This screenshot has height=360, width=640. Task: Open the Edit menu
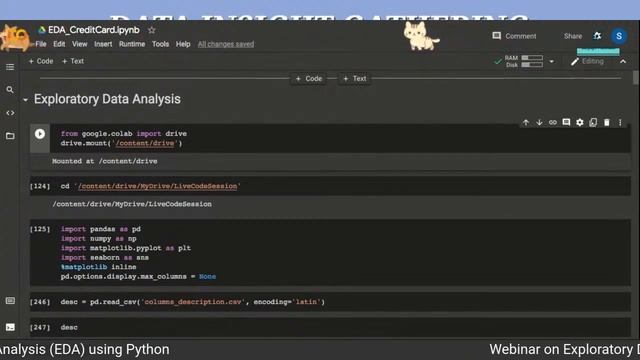click(59, 44)
